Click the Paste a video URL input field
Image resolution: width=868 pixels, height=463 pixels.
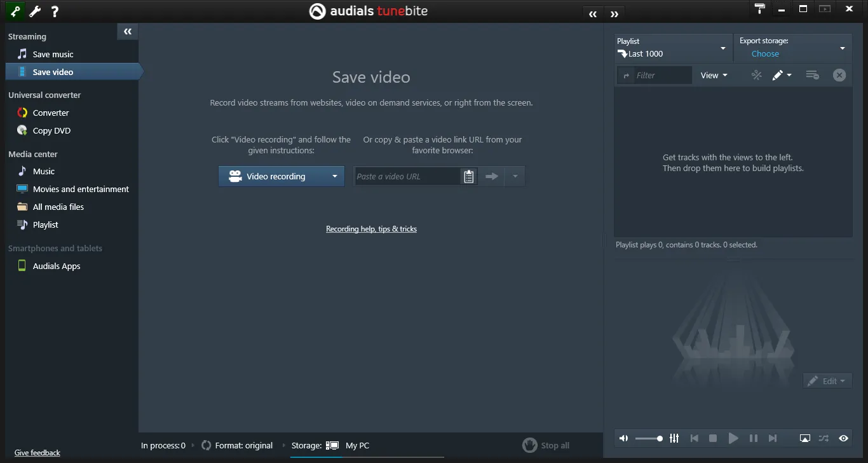[x=407, y=176]
